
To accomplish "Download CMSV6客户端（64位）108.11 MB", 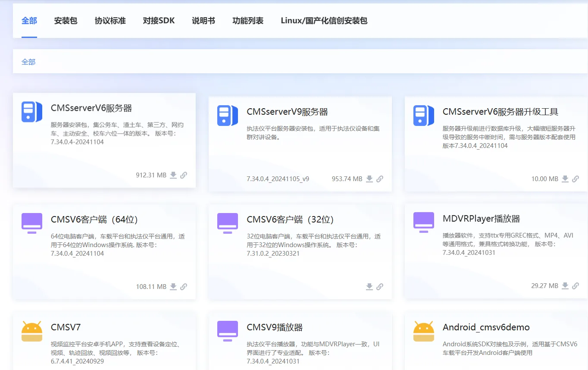I will (x=173, y=287).
